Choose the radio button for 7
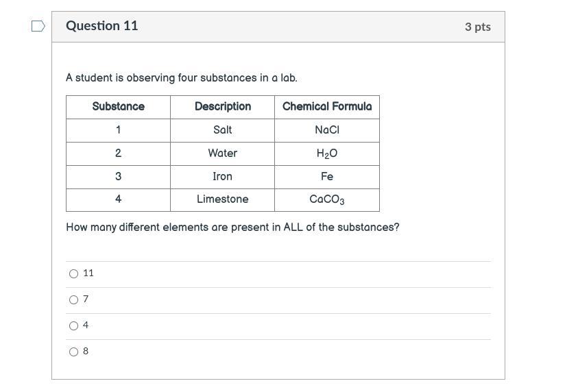 [x=73, y=300]
